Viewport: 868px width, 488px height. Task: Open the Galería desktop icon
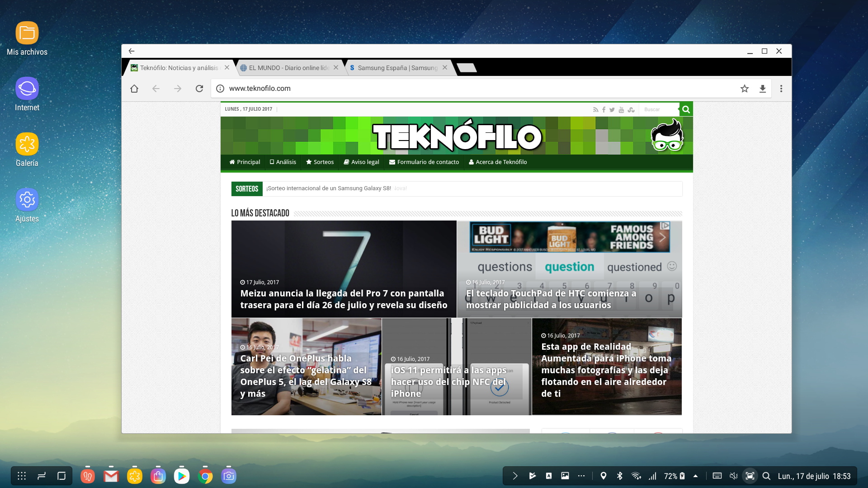tap(27, 144)
